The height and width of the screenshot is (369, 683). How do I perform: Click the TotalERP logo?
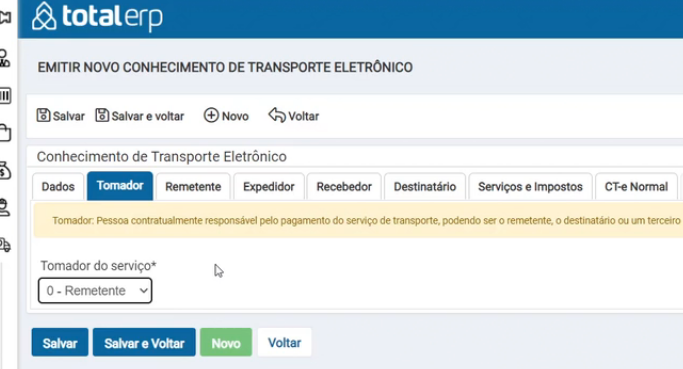(x=98, y=17)
